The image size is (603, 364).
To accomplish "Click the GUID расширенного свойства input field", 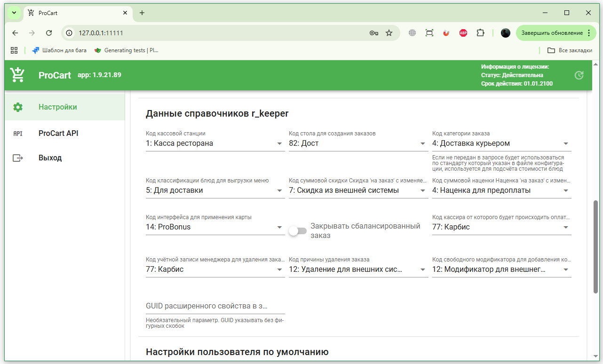I will (x=215, y=306).
